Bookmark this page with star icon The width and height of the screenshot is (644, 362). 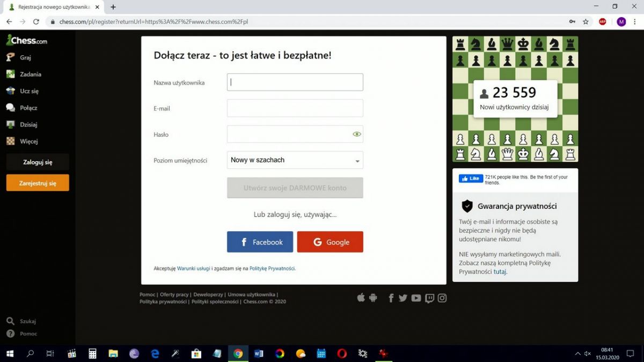pos(586,21)
